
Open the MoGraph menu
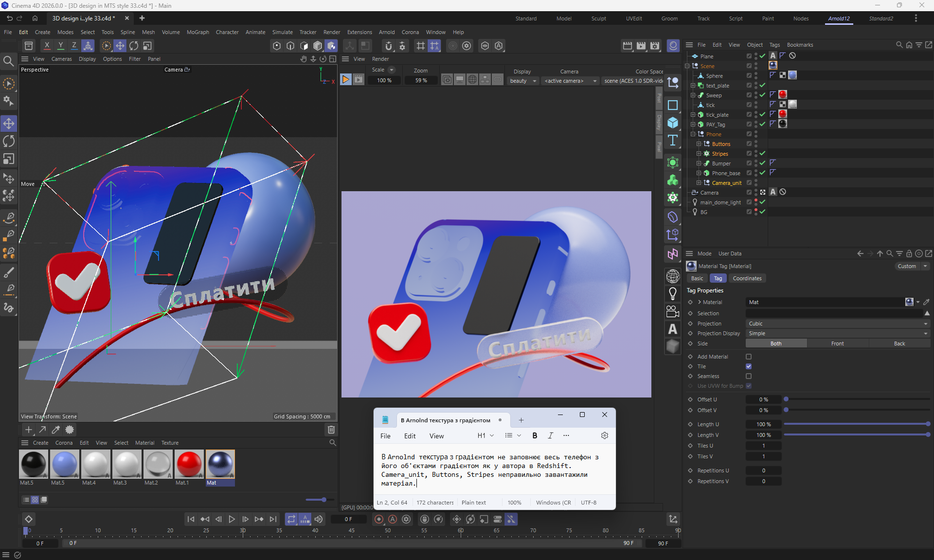[198, 32]
